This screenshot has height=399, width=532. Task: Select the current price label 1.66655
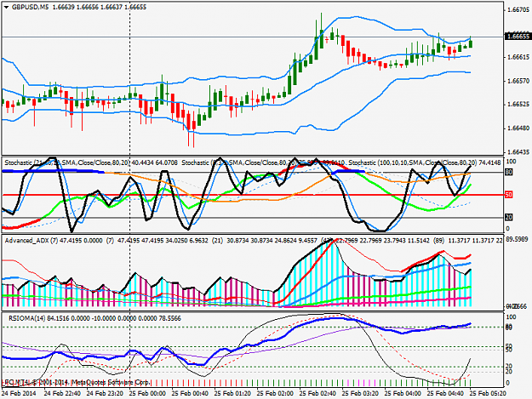(x=518, y=37)
